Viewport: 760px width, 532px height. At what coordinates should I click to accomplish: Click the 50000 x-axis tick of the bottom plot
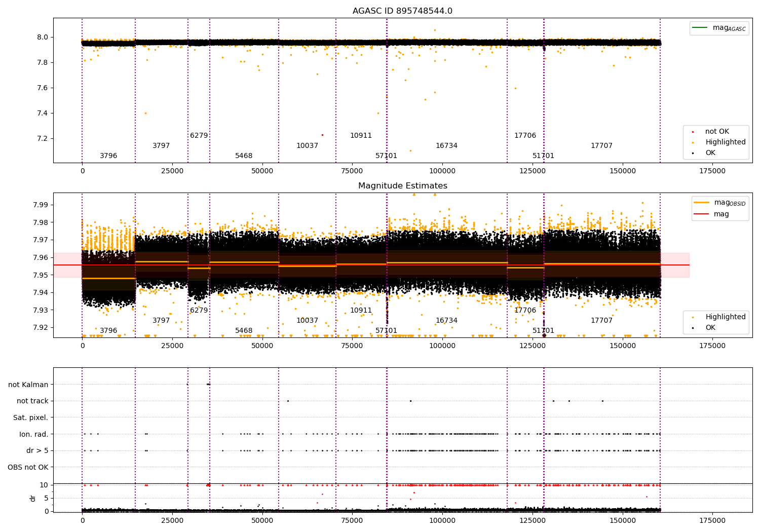click(x=262, y=520)
